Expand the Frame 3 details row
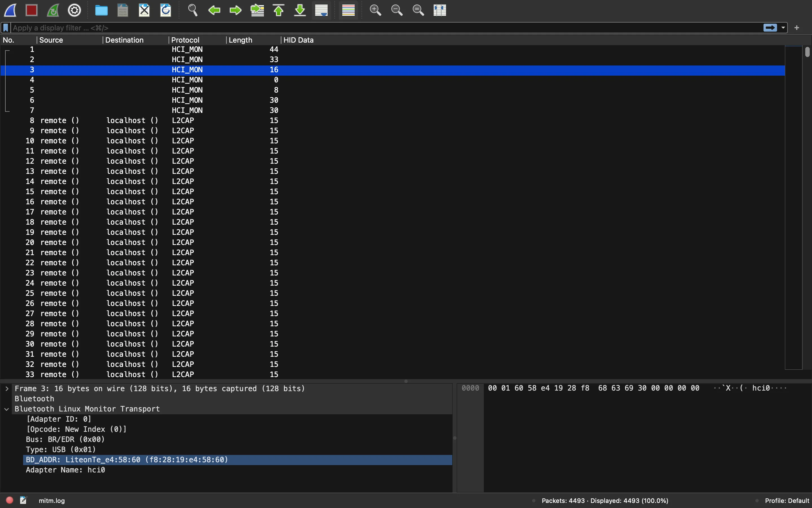 7,389
